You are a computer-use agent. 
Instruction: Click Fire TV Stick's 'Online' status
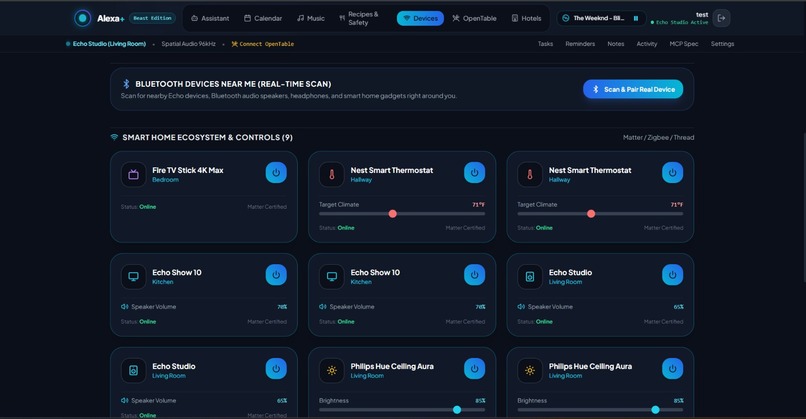coord(148,207)
